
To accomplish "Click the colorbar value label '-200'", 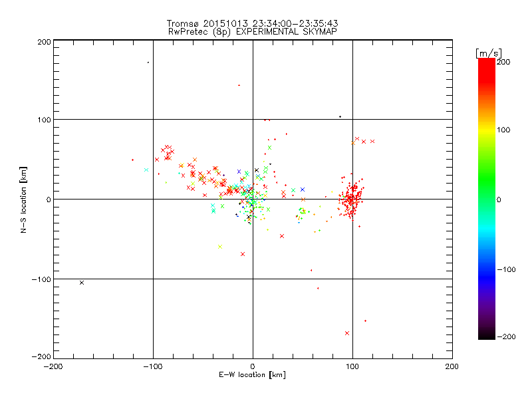I will tap(506, 336).
